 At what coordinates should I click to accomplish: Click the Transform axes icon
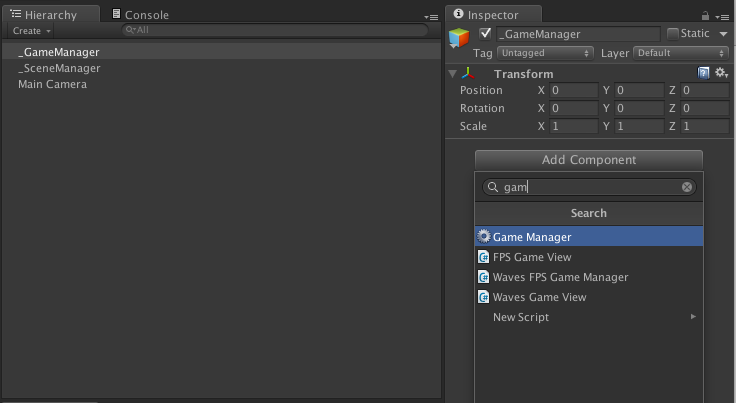(x=468, y=74)
